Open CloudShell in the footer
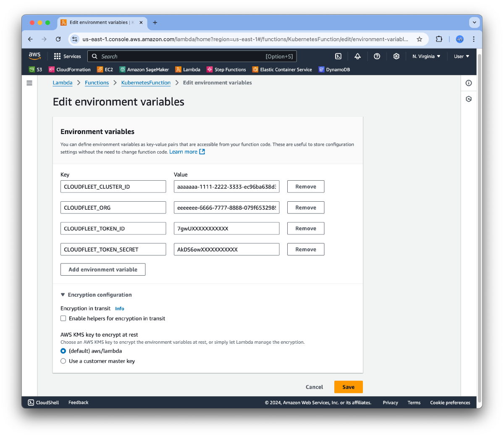Viewport: 504px width, 437px height. [43, 403]
